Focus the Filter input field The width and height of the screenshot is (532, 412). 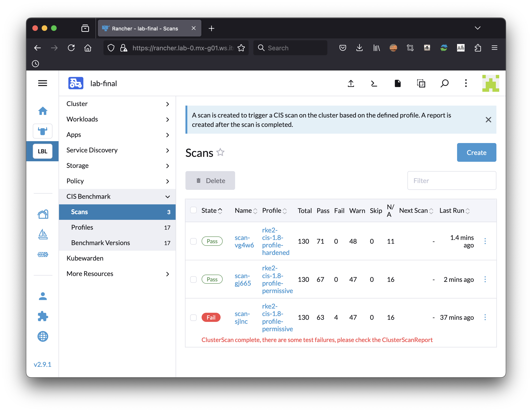(452, 181)
